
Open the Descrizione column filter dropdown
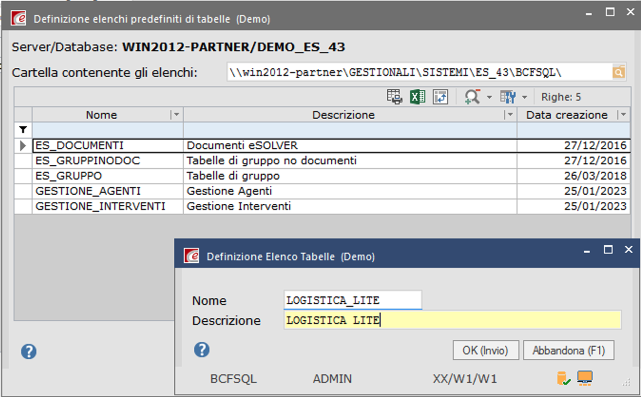point(510,115)
